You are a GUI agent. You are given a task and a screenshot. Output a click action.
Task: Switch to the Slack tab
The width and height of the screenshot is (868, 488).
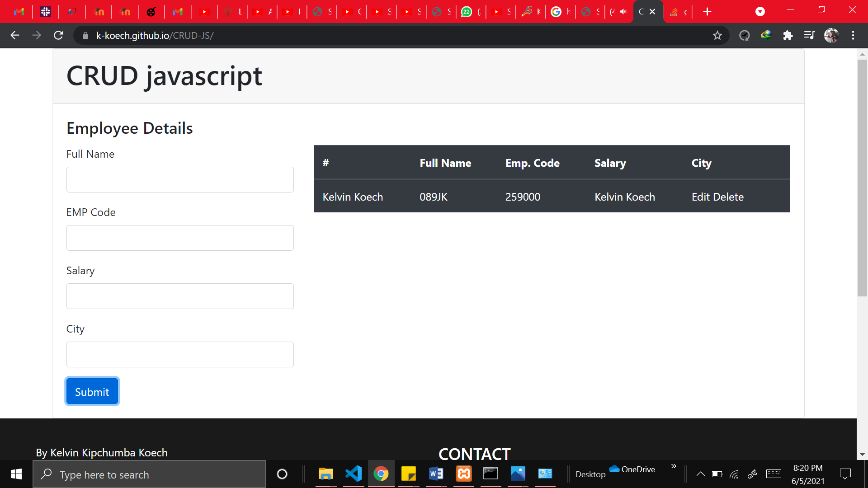pos(45,12)
